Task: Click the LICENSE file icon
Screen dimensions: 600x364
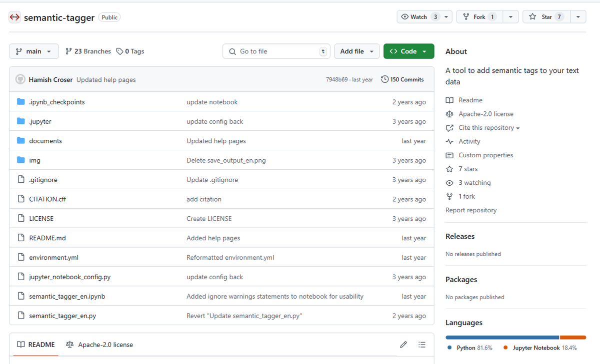Action: [21, 218]
